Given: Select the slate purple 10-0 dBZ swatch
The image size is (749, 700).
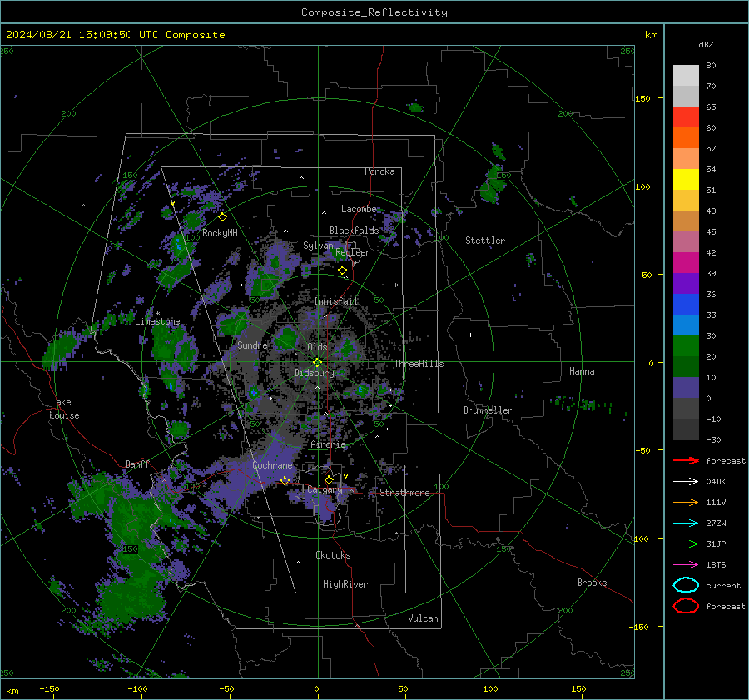Looking at the screenshot, I should point(686,387).
